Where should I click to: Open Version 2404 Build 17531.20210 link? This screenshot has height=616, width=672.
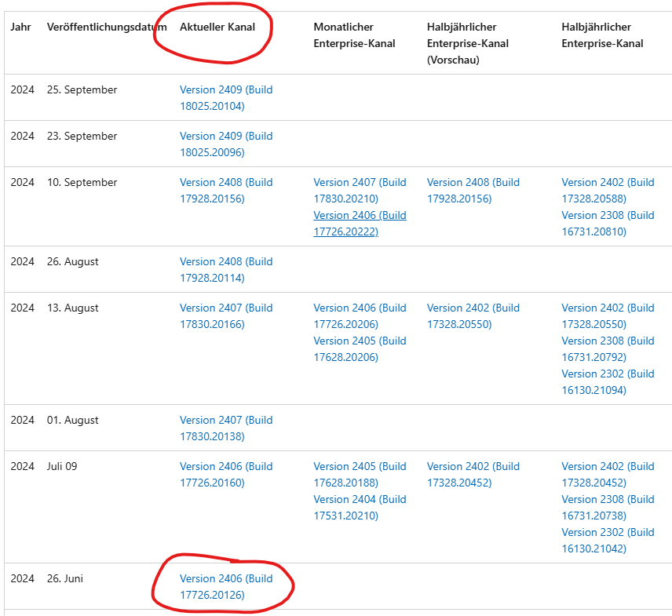360,507
